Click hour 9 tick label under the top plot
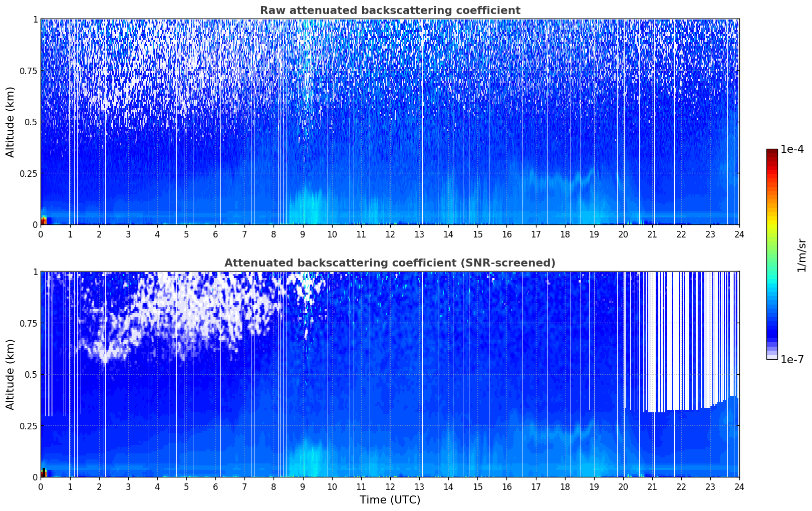This screenshot has width=812, height=511. point(303,234)
